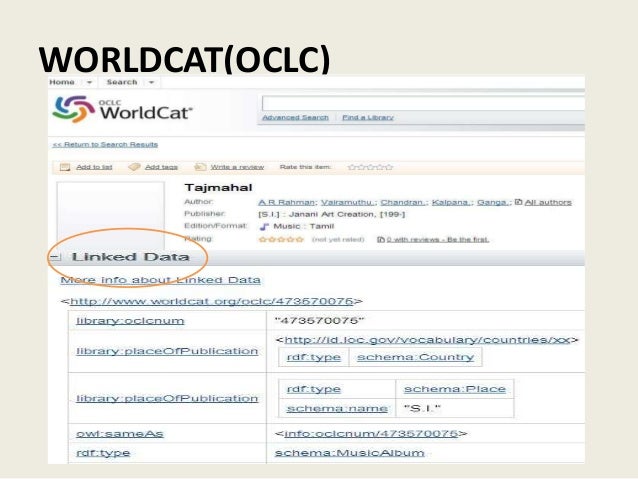Click the Add to list icon
Viewport: 638px width, 479px height.
point(65,167)
